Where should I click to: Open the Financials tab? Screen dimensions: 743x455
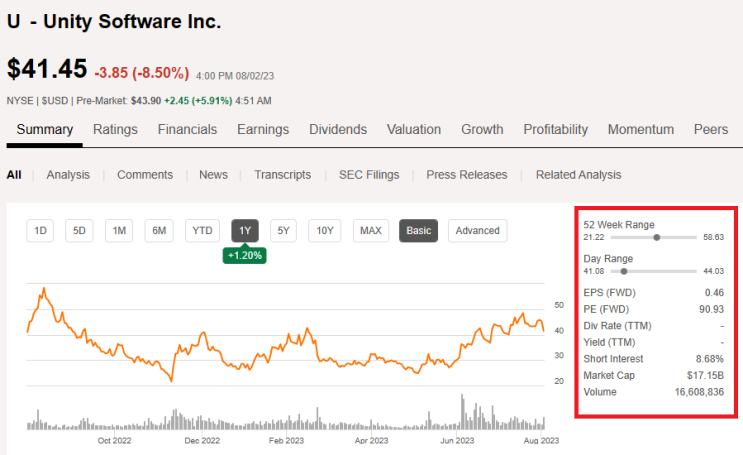pos(187,130)
